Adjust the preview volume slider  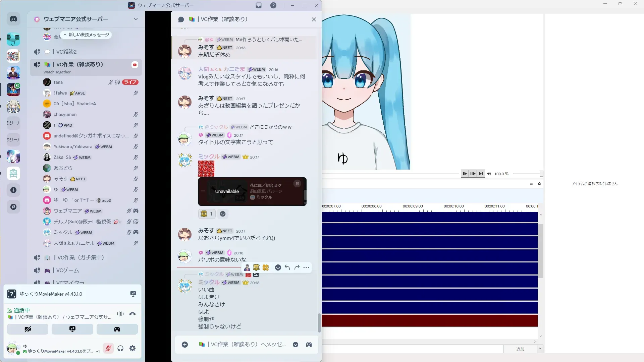[527, 174]
